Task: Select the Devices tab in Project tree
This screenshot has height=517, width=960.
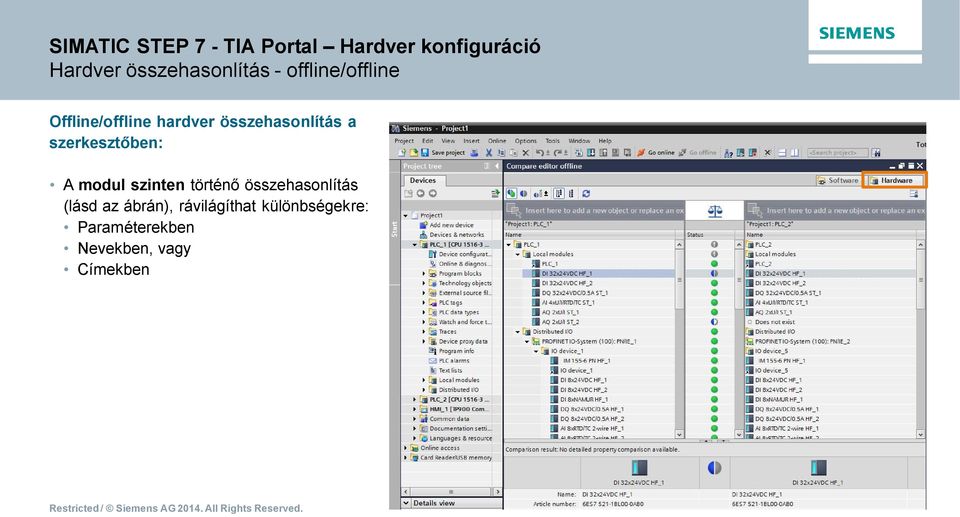Action: 422,180
